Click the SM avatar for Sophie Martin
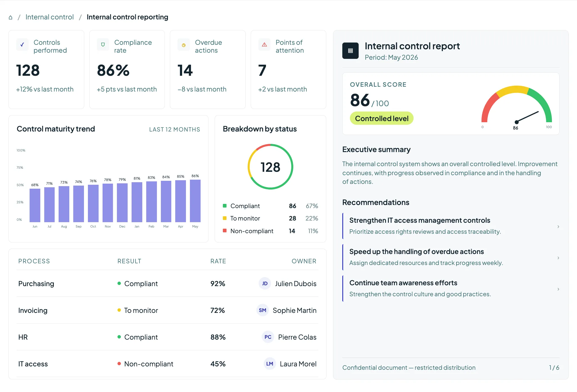Viewport: 577px width, 392px height. click(263, 310)
